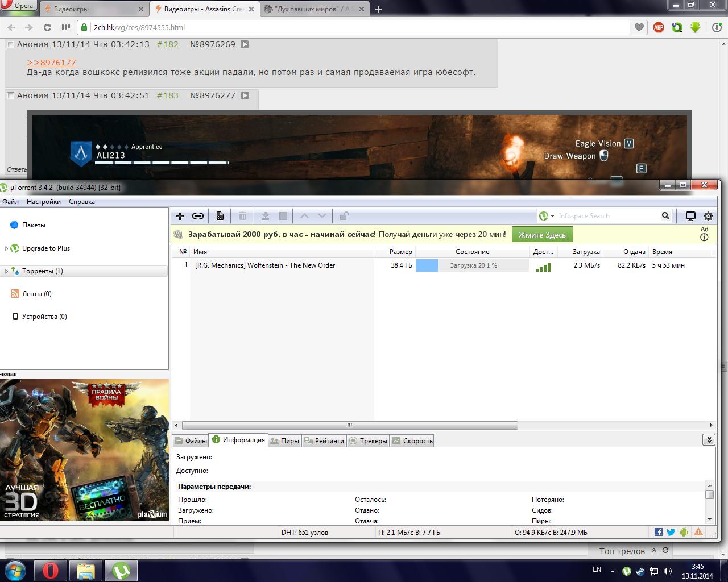Click the unlock bundle padlock icon

(x=344, y=216)
